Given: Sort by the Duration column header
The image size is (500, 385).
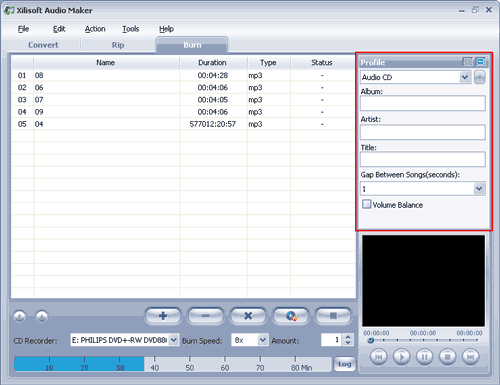Looking at the screenshot, I should tap(212, 63).
